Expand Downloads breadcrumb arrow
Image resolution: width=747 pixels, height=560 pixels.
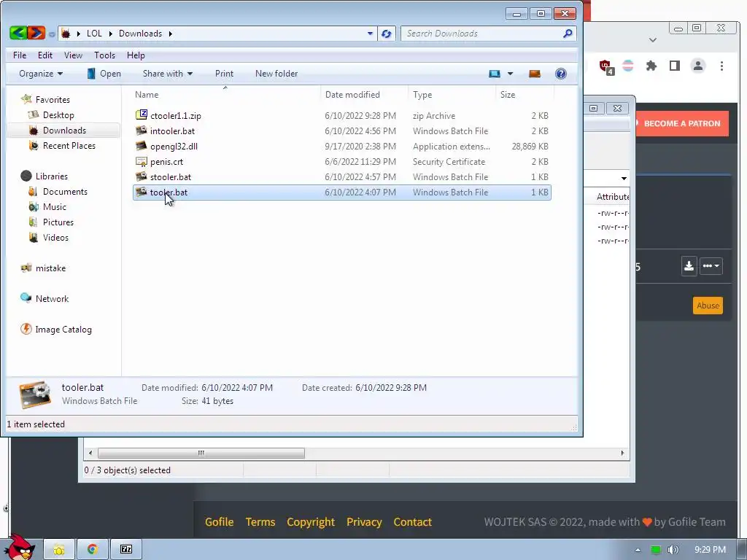[x=170, y=34]
